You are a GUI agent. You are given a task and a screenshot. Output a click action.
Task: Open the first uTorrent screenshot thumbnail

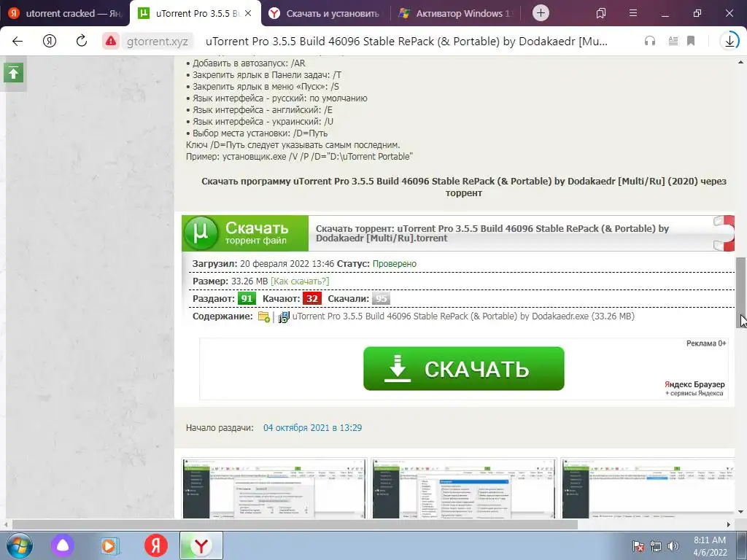[x=274, y=488]
